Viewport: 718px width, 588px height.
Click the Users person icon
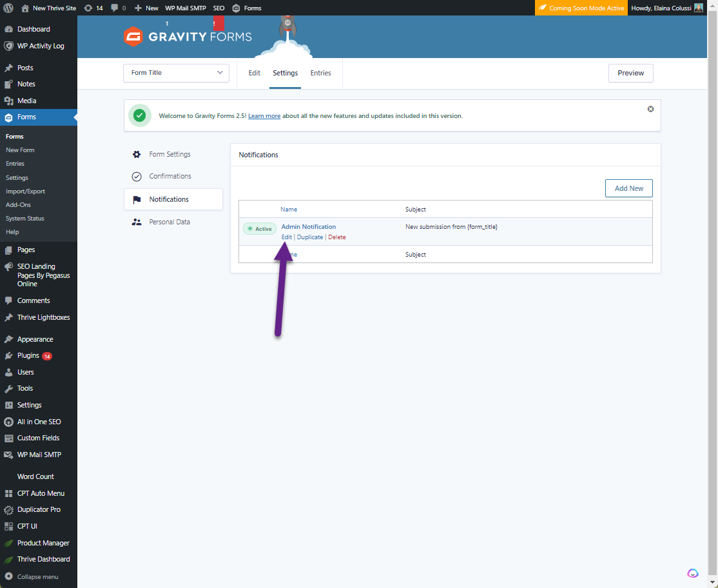pos(8,372)
